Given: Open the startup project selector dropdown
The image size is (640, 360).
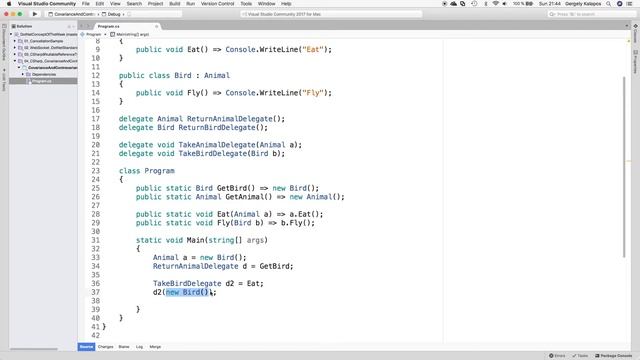Looking at the screenshot, I should pos(72,14).
